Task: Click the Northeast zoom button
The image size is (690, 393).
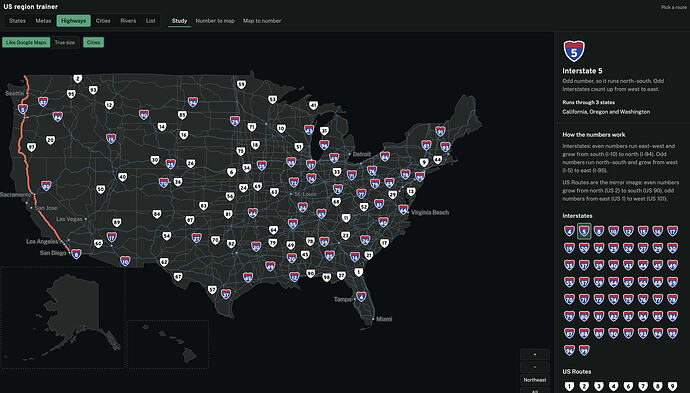Action: point(535,379)
